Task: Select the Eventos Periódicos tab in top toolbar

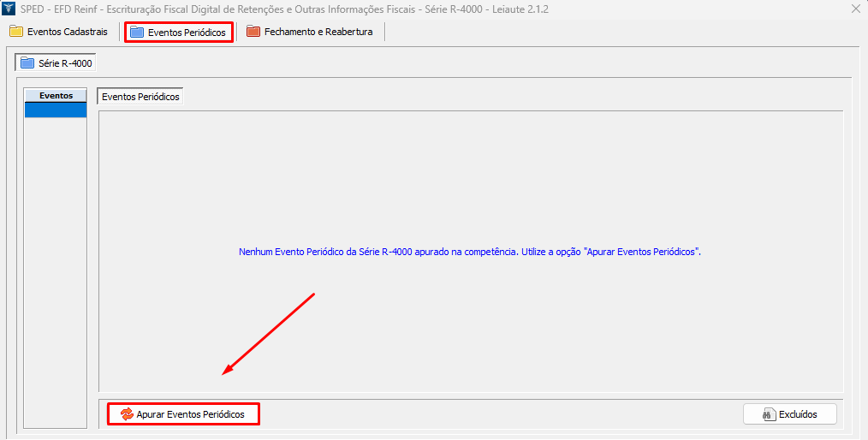Action: 187,33
